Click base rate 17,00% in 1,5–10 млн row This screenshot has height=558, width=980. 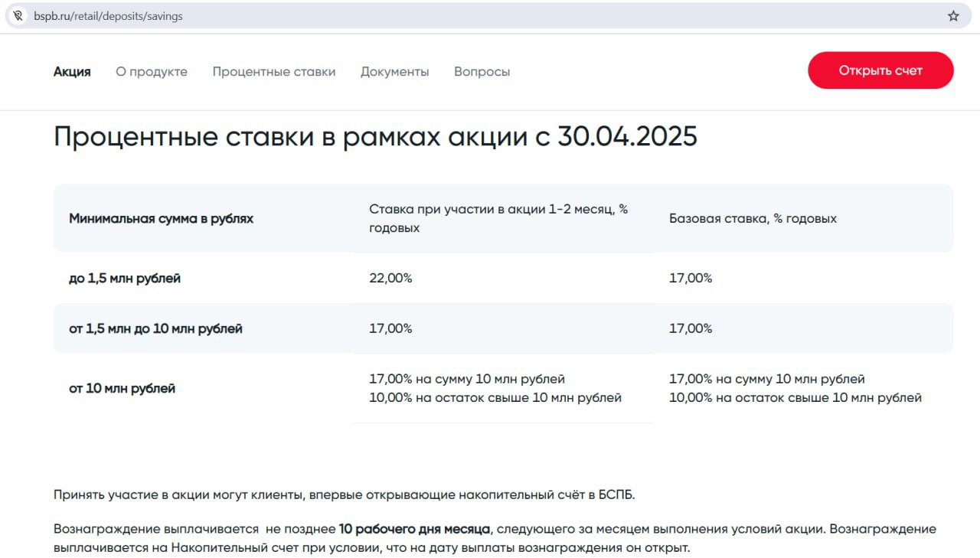tap(691, 328)
